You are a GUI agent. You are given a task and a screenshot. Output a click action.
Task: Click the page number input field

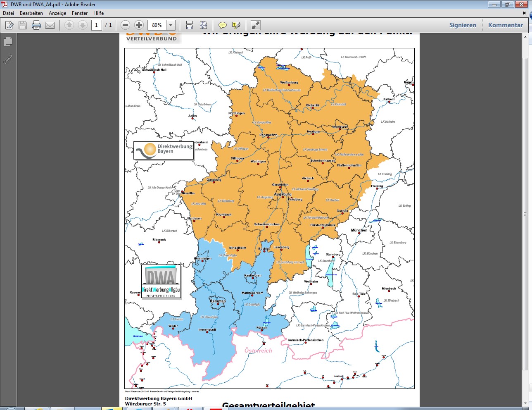pos(96,25)
